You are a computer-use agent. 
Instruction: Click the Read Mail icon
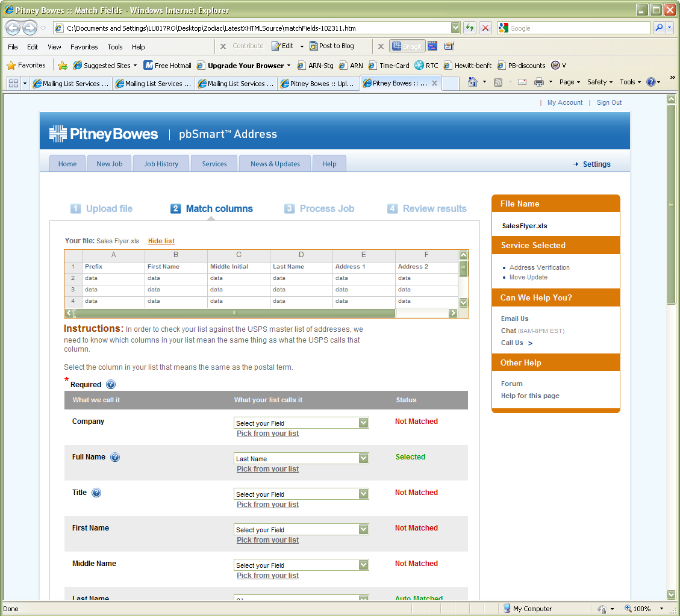pos(522,82)
